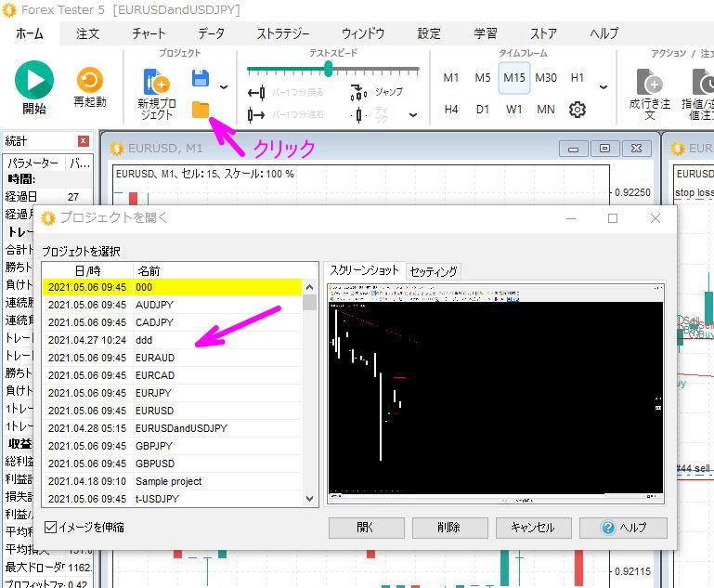Step forward one bar icon

256,115
